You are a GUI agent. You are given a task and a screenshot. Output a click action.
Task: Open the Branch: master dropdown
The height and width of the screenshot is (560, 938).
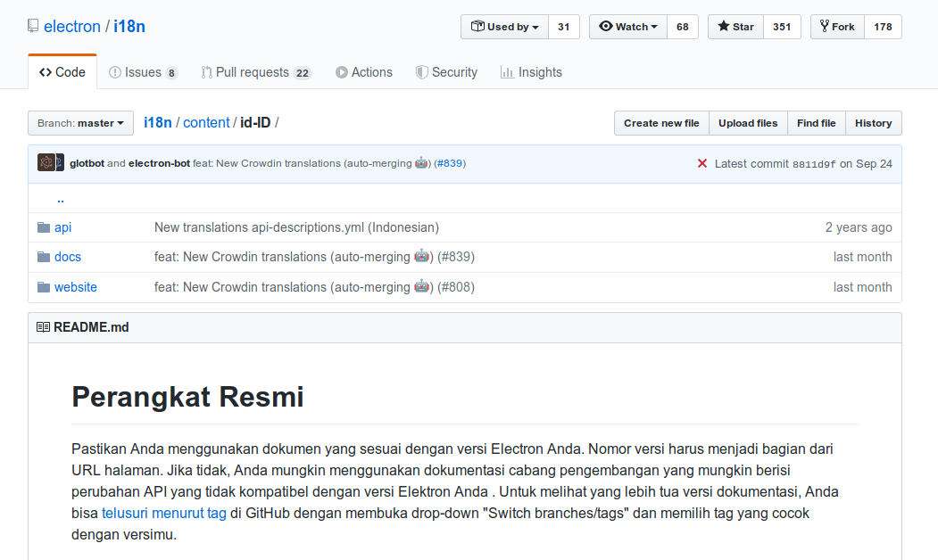[x=80, y=123]
